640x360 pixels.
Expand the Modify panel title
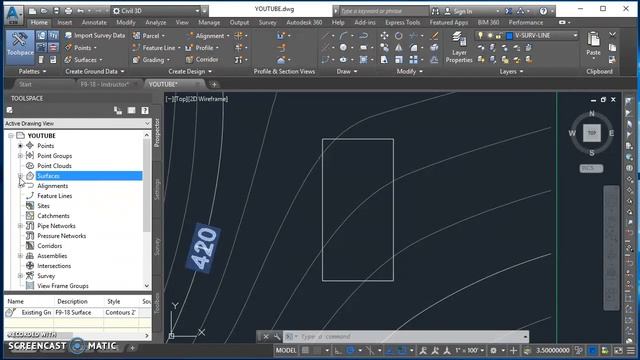point(409,71)
